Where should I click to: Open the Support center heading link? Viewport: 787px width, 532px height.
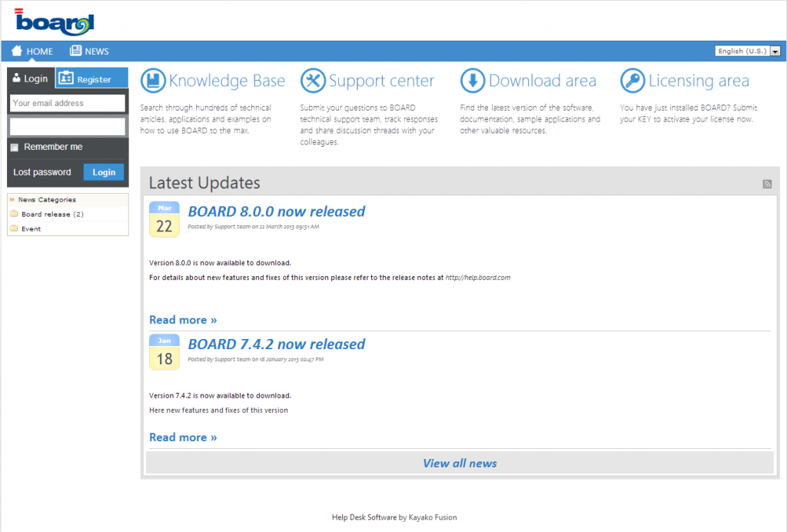point(381,80)
